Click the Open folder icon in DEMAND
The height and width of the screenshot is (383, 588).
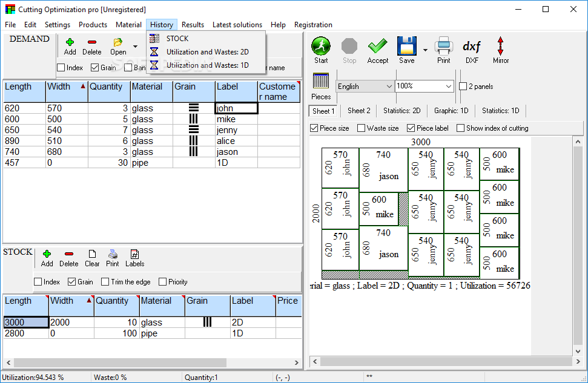(117, 42)
